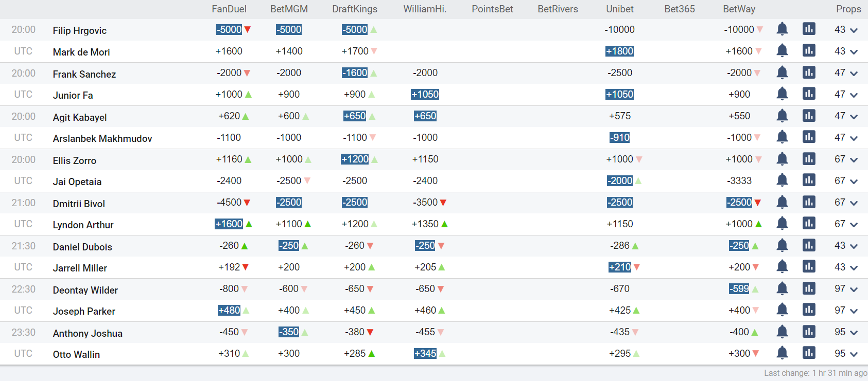Set alert bell for Agit Kabayel
868x381 pixels.
point(782,116)
